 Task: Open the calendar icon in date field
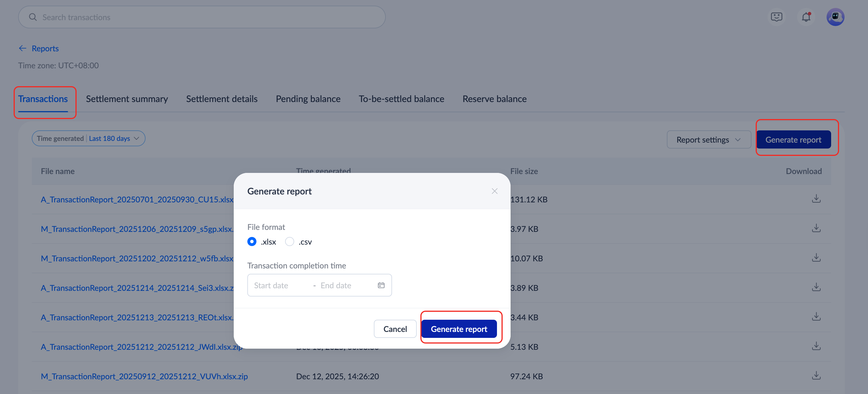[381, 285]
